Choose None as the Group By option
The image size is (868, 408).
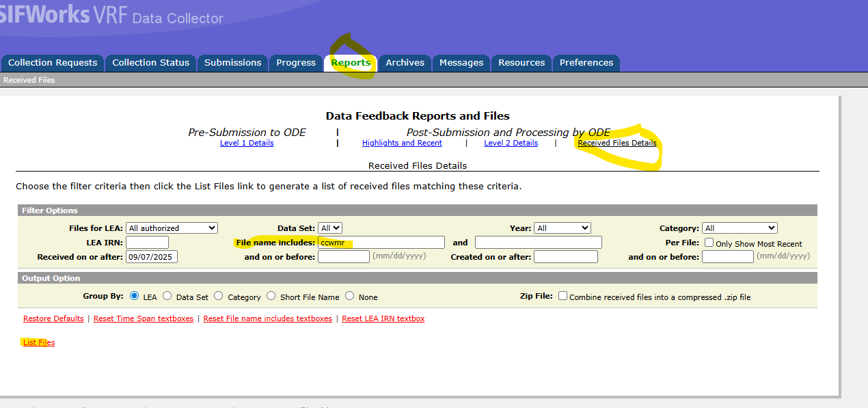point(350,297)
